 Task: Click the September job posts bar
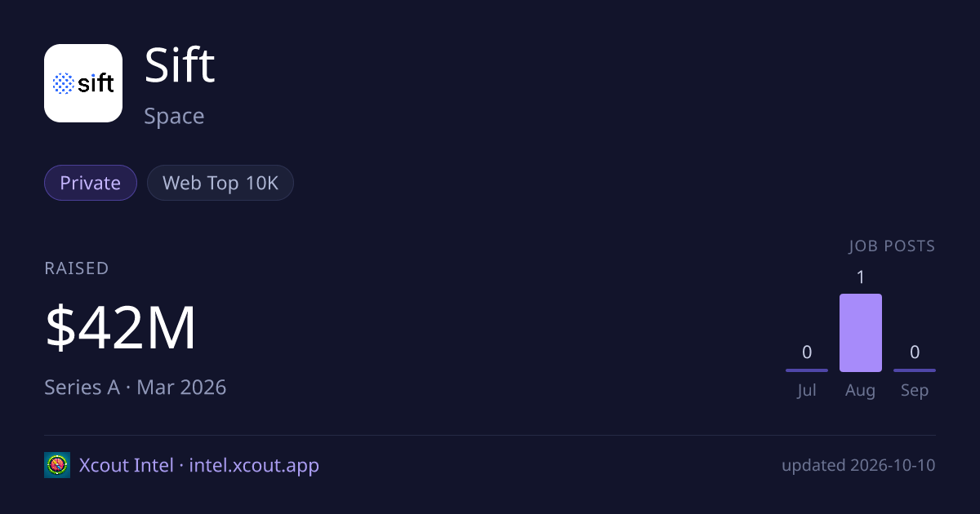pos(915,370)
